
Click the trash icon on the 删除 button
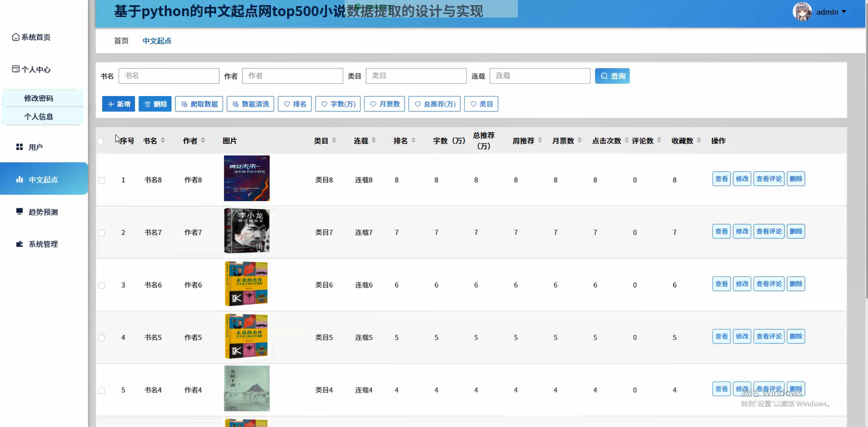tap(147, 103)
